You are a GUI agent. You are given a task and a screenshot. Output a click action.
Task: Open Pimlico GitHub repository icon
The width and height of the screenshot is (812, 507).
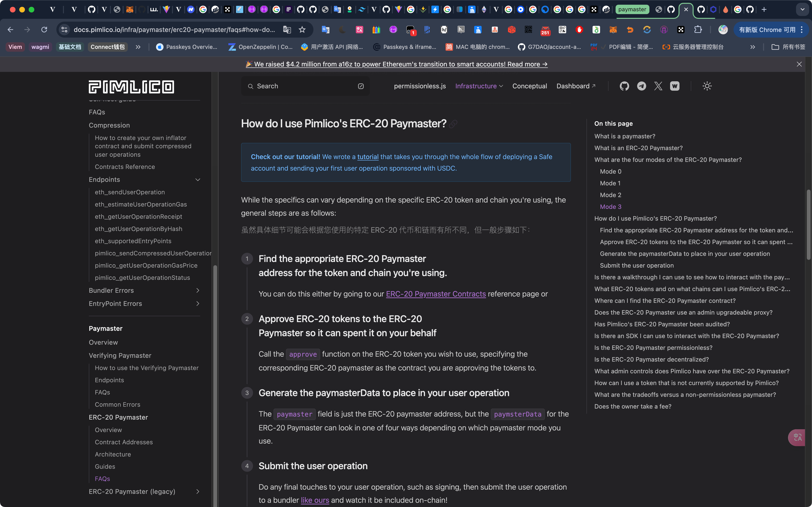pos(624,86)
